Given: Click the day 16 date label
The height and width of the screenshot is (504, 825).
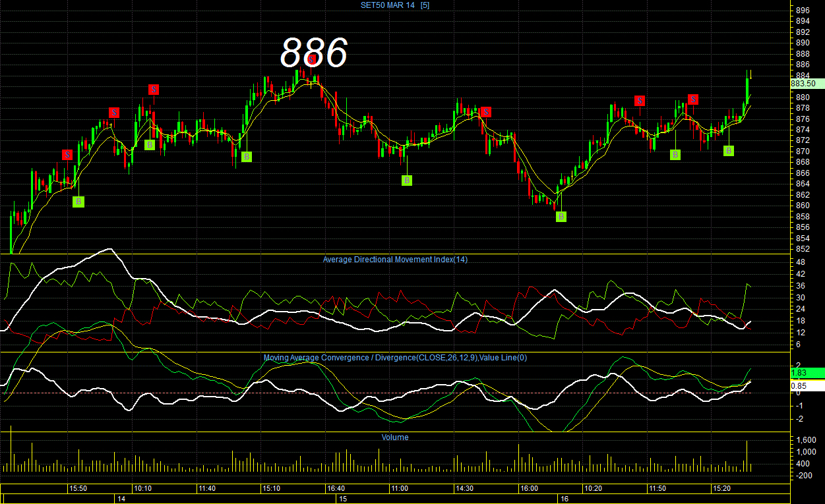Looking at the screenshot, I should 565,499.
